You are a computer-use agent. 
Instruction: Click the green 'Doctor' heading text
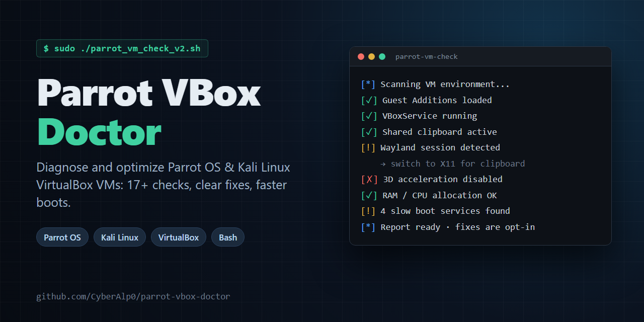coord(99,132)
